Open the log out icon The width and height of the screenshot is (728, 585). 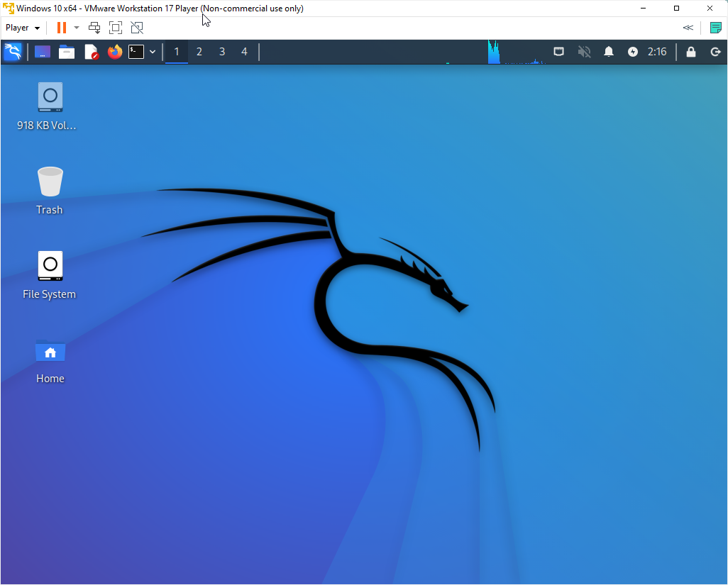[715, 52]
